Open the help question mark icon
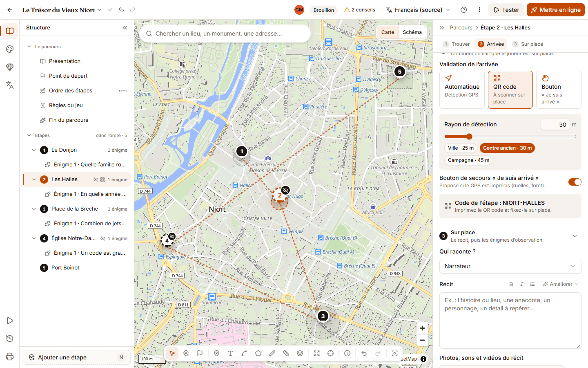Screen dimensions: 588x368 (x=464, y=10)
